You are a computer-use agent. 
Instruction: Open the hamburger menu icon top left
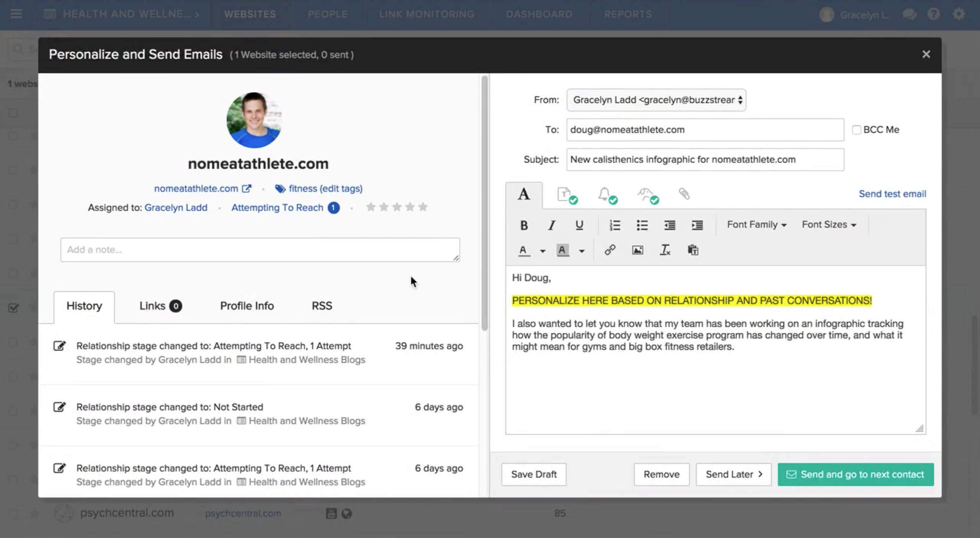click(x=16, y=14)
